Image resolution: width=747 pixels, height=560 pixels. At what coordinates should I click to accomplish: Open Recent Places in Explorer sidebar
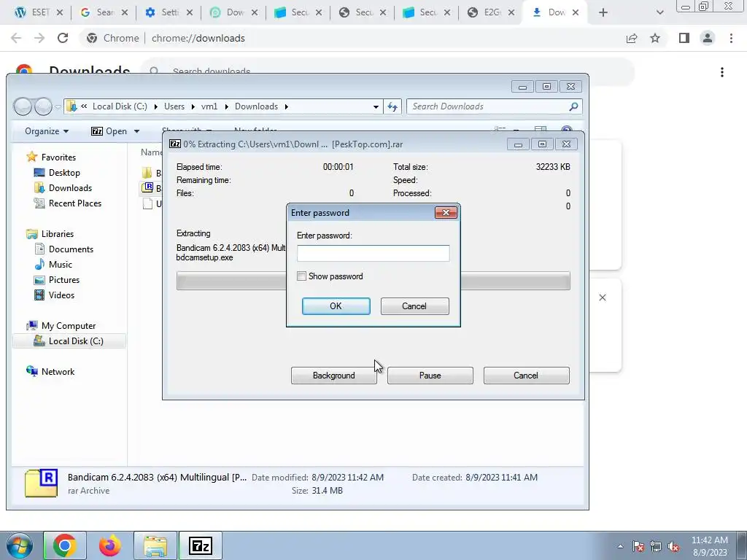tap(75, 203)
